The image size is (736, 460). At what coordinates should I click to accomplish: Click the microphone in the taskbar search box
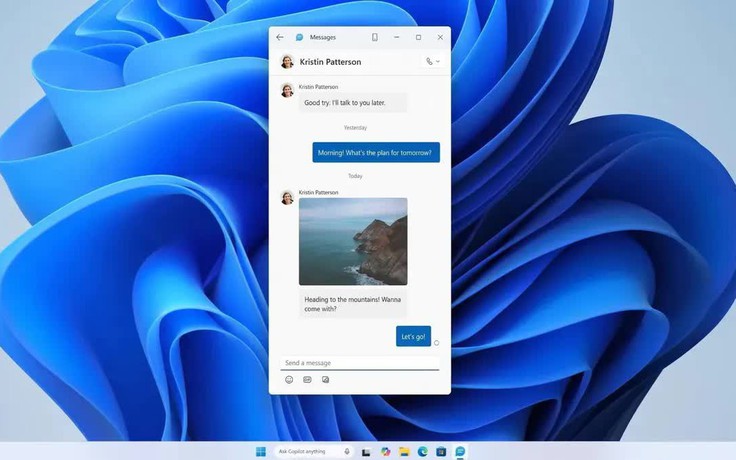[x=347, y=452]
